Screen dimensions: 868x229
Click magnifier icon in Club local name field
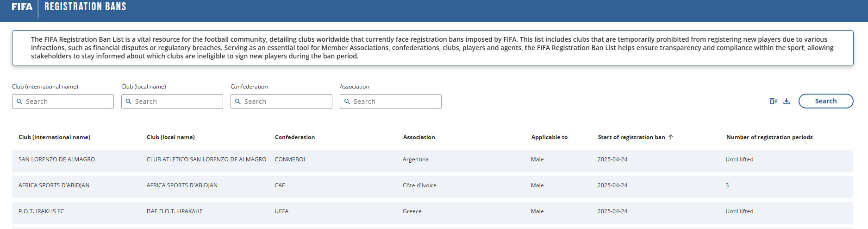tap(129, 102)
